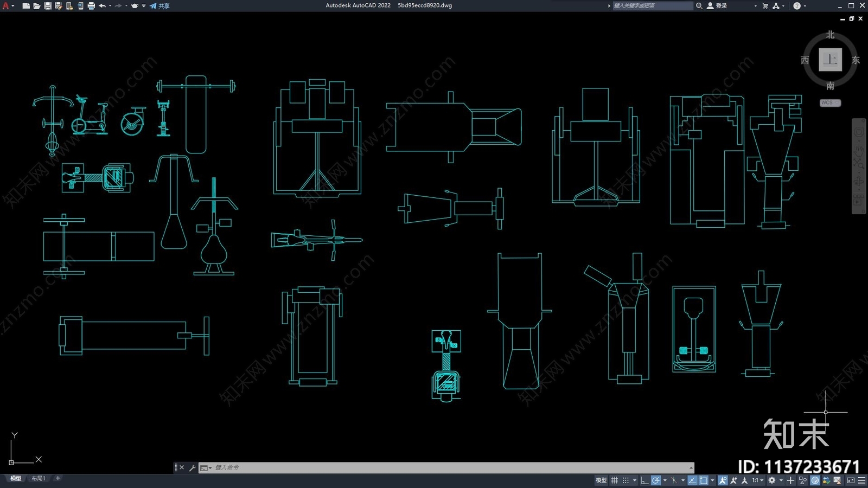
Task: Select the 模型 model tab
Action: pos(16,478)
